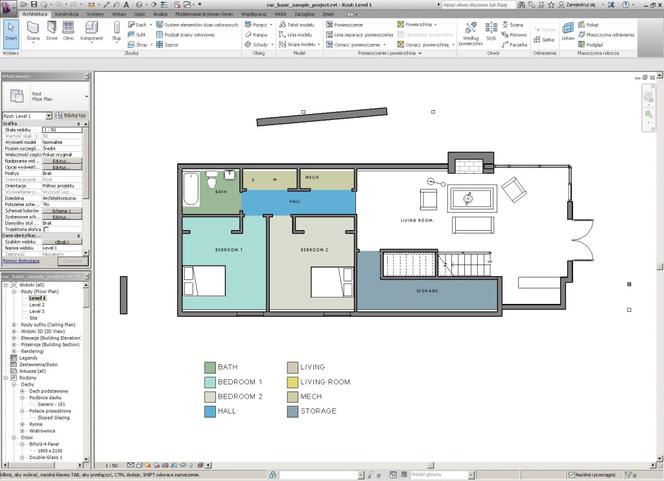
Task: Click the HALL legend color swatch
Action: point(210,412)
